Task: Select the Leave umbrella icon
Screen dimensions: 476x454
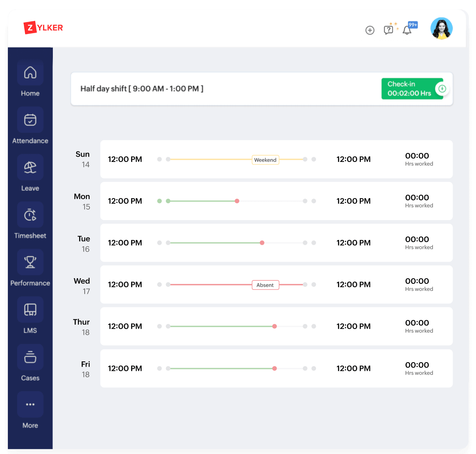Action: (x=30, y=167)
